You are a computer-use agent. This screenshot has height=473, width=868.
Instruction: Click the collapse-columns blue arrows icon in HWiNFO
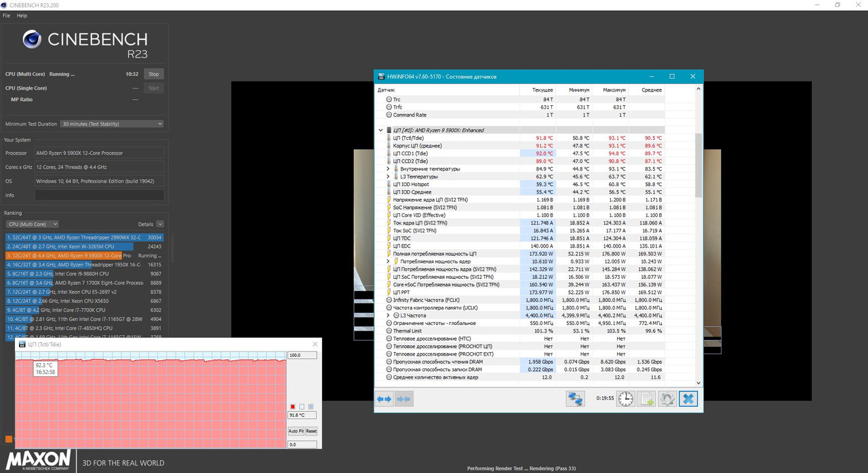click(403, 399)
